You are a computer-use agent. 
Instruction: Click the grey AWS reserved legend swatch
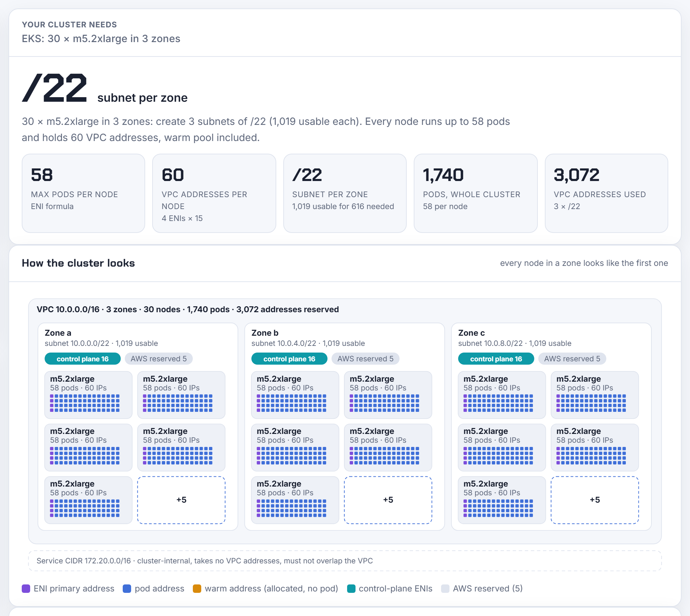tap(445, 589)
